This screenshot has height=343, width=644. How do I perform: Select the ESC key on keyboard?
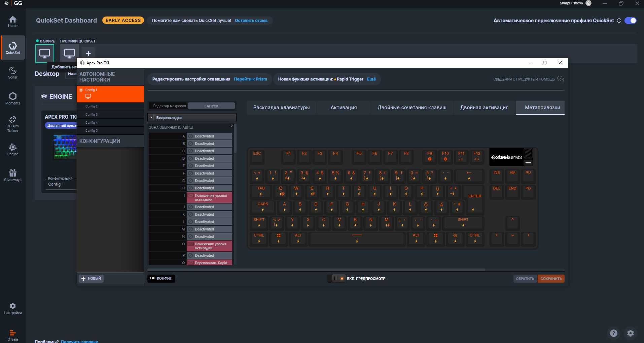click(x=257, y=156)
